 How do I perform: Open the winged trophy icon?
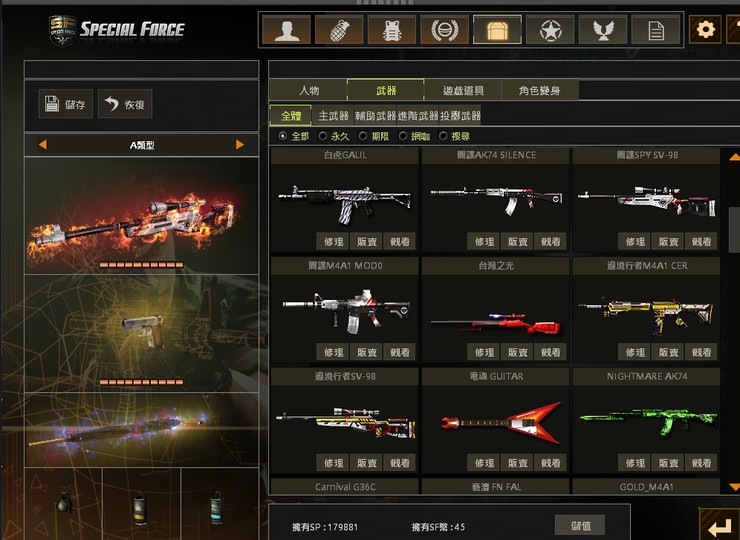[603, 30]
